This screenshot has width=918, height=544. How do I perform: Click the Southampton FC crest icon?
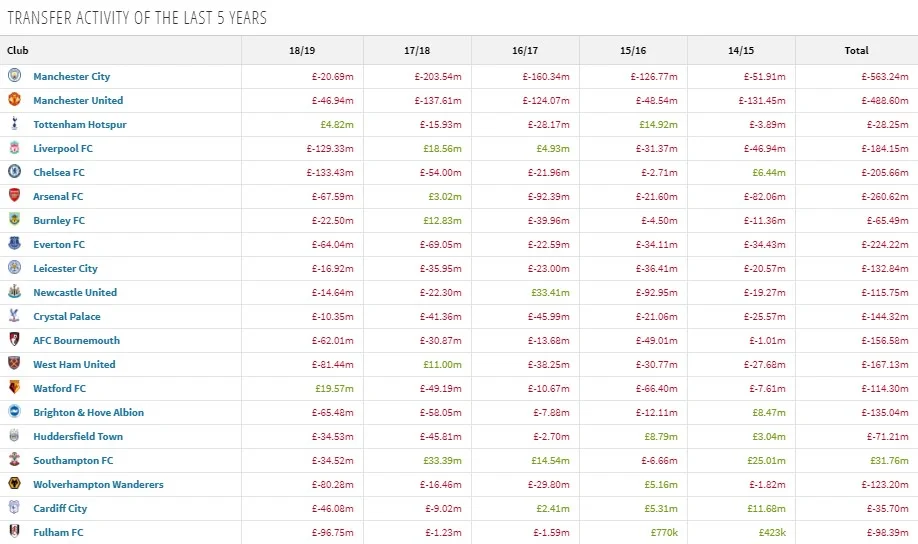[x=14, y=460]
